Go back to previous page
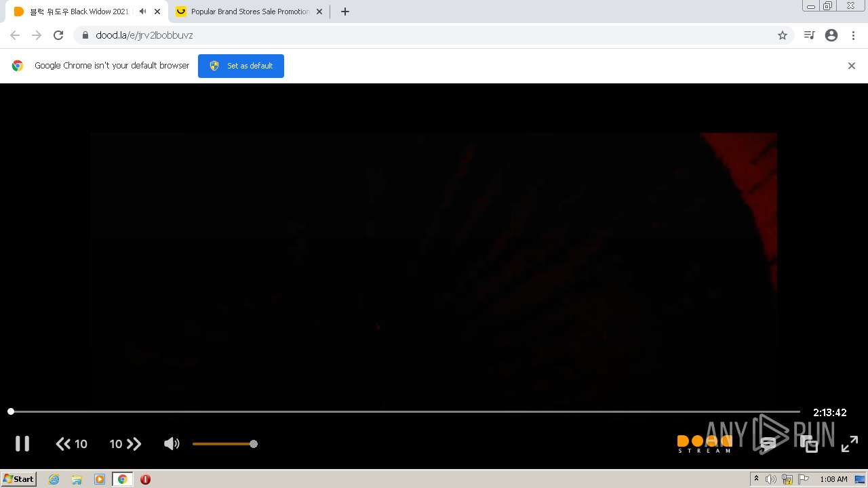The height and width of the screenshot is (488, 868). pyautogui.click(x=15, y=35)
